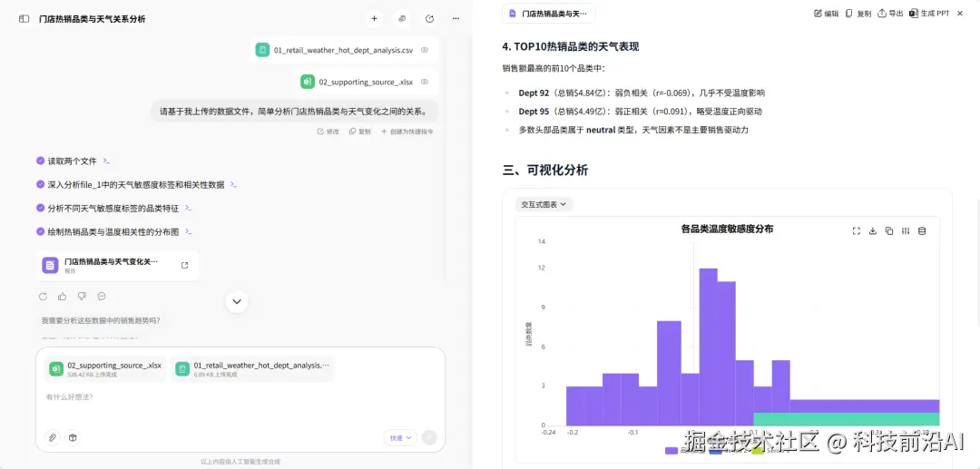Open the 快速 mode dropdown
The image size is (980, 469).
pyautogui.click(x=400, y=438)
